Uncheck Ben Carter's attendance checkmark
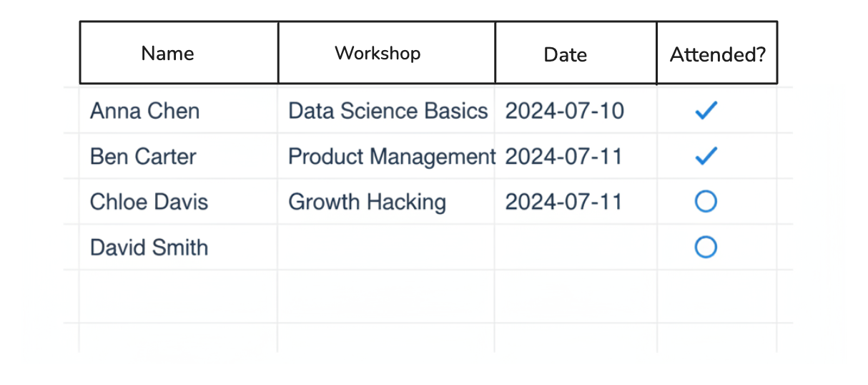The height and width of the screenshot is (385, 868). click(x=706, y=157)
